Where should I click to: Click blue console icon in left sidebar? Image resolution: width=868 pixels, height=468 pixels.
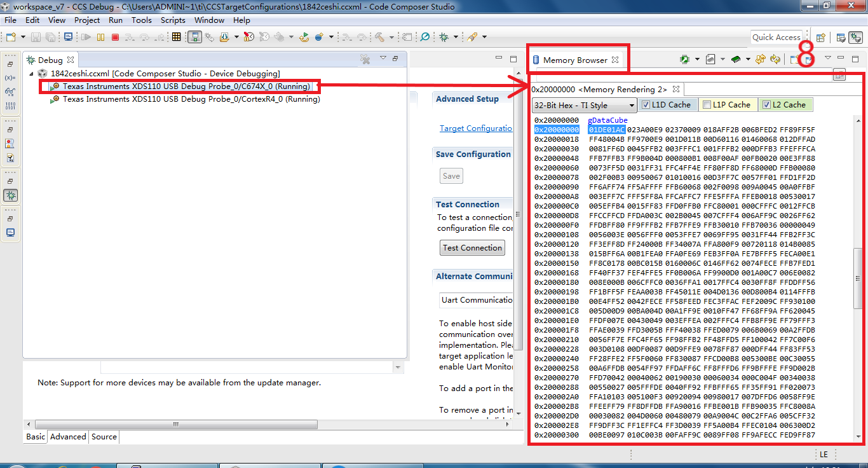point(10,233)
